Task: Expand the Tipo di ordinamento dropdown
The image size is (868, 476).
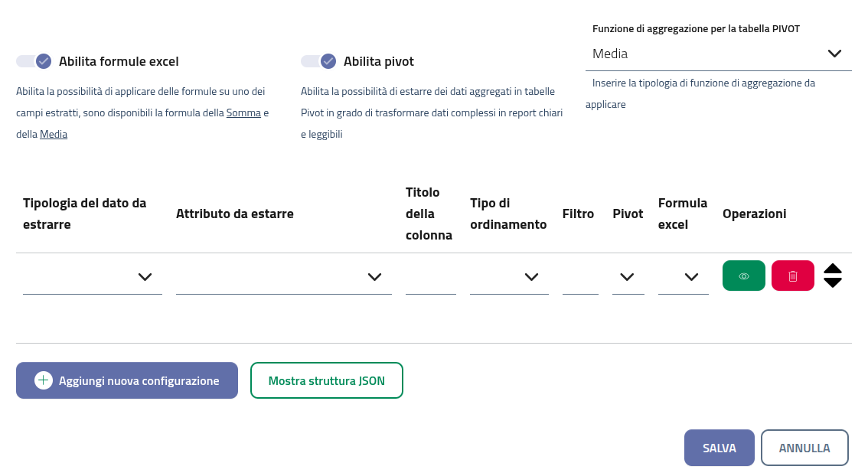Action: 509,277
